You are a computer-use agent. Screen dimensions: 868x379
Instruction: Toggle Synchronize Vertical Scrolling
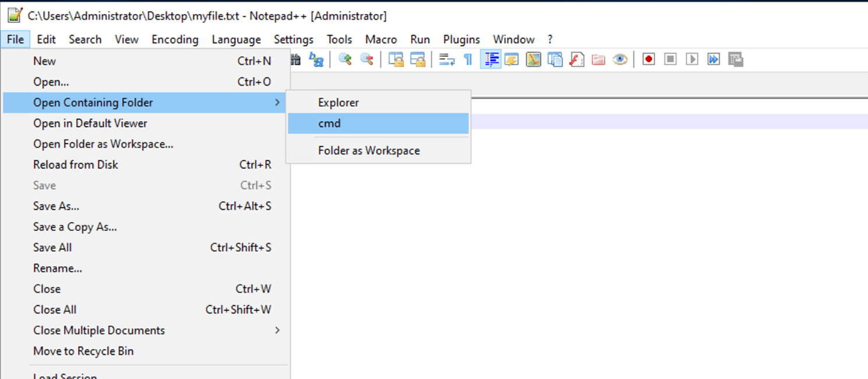396,59
